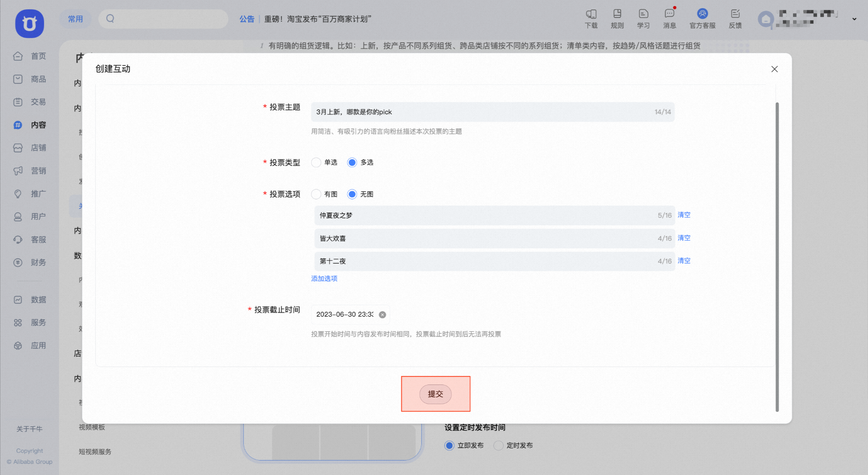
Task: Submit the vote with 提交
Action: click(x=435, y=394)
